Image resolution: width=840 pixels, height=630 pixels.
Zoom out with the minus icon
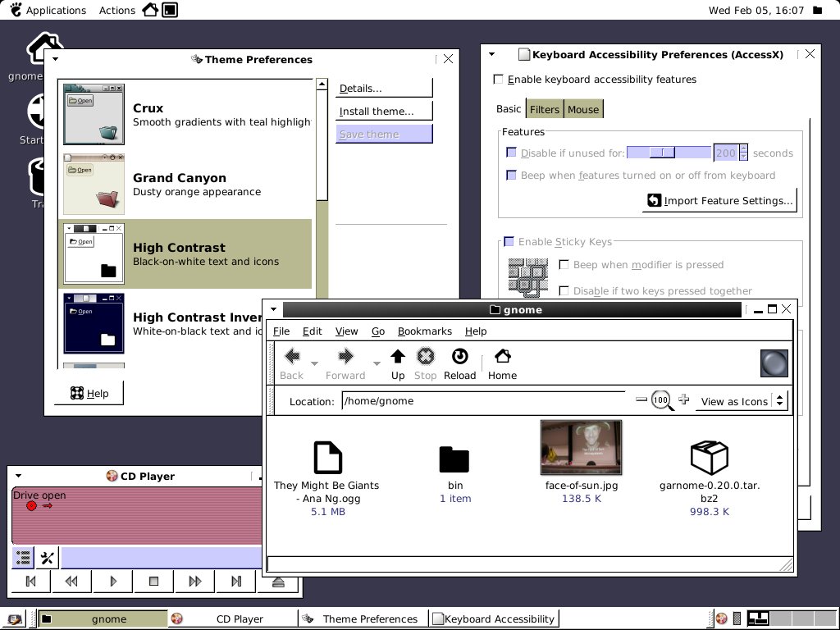coord(641,399)
